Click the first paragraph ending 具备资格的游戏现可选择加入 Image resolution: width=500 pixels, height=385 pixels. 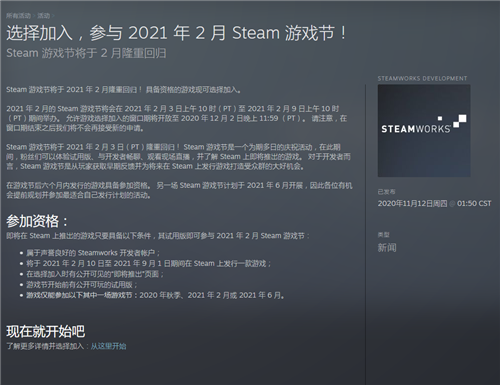tap(124, 90)
